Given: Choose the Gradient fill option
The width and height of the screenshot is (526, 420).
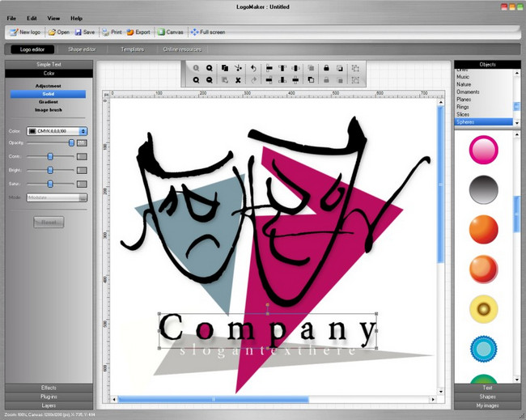Looking at the screenshot, I should [49, 102].
